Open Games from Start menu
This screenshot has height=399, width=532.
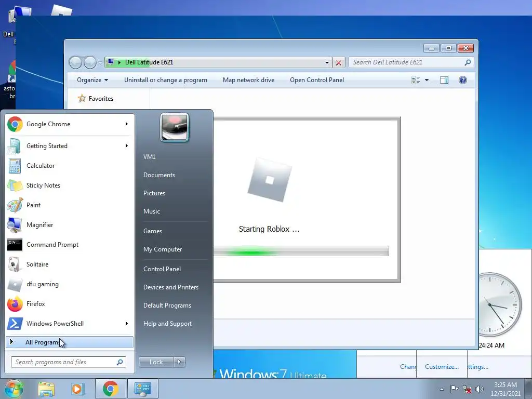pos(153,231)
